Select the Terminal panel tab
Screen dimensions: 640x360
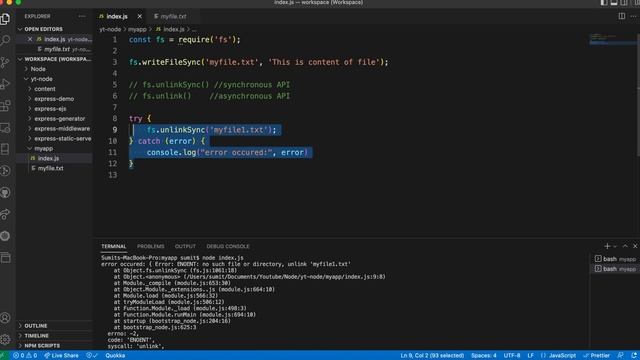(x=113, y=246)
